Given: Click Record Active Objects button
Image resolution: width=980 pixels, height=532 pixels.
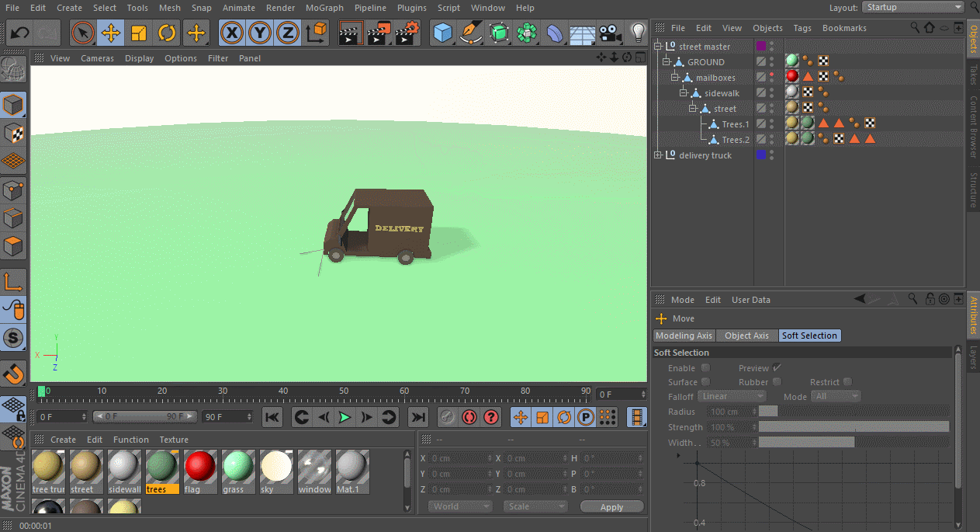Looking at the screenshot, I should pos(447,417).
